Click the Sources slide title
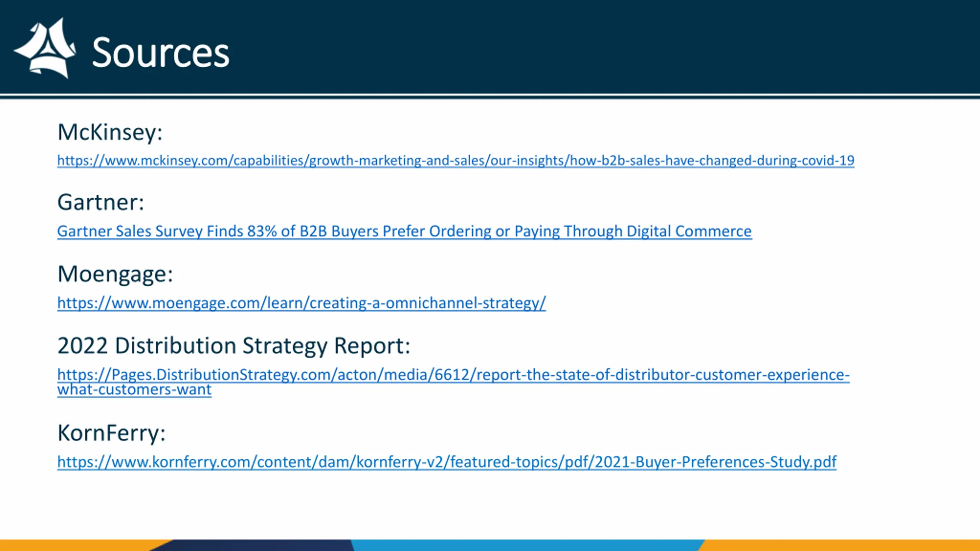 (x=161, y=52)
